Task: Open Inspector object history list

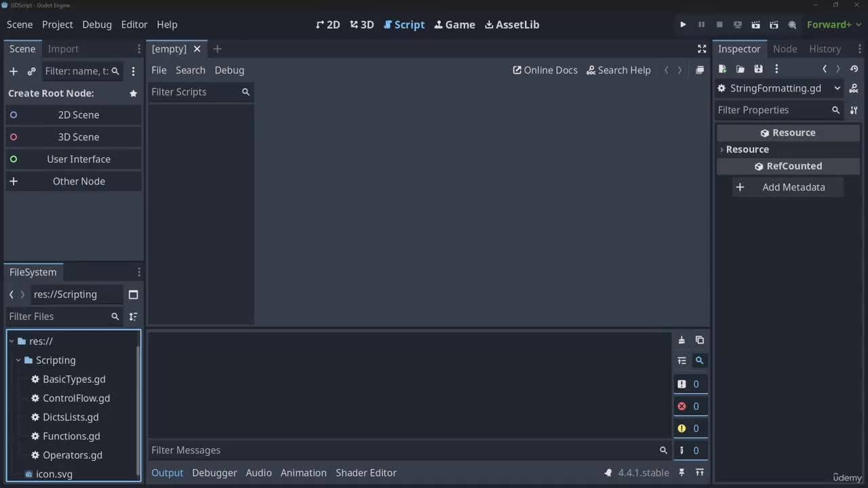Action: point(854,68)
